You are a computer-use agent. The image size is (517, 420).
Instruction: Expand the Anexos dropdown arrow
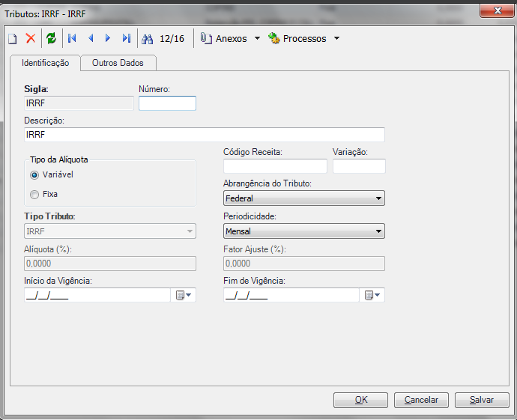coord(257,38)
